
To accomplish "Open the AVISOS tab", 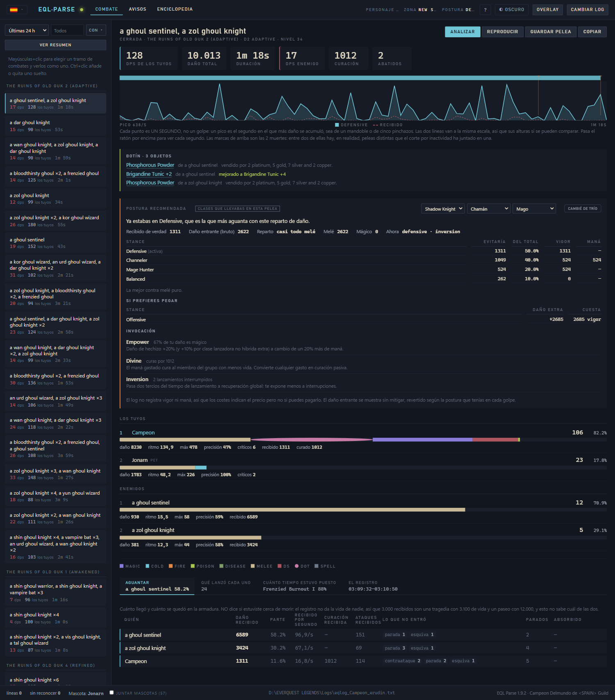I will (137, 9).
